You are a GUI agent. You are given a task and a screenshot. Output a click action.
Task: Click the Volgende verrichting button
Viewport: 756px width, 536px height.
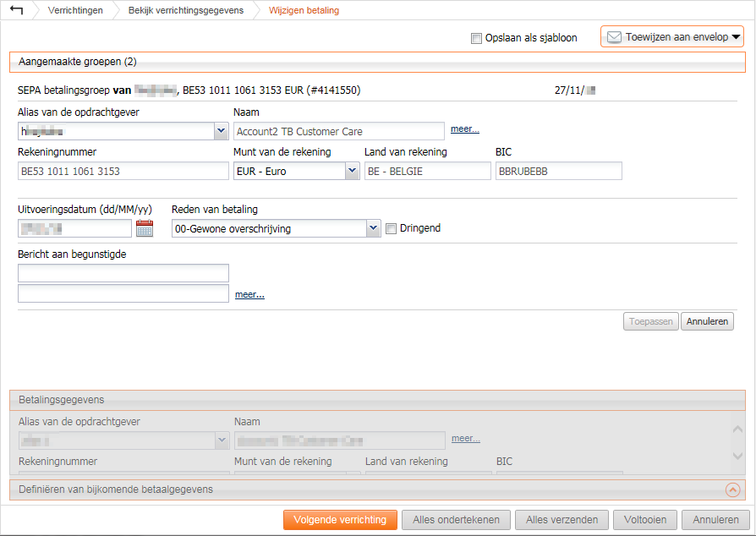click(x=339, y=520)
